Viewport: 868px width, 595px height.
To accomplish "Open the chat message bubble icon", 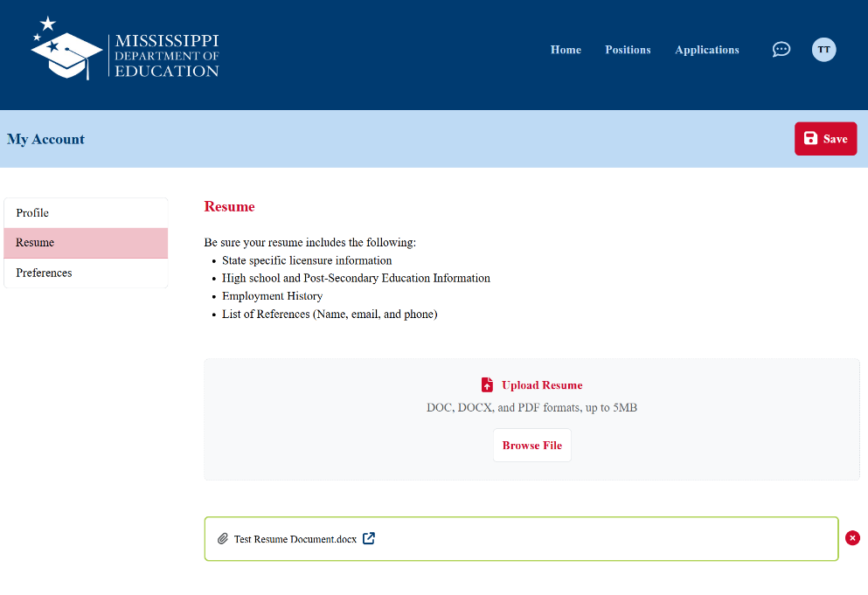I will click(781, 49).
